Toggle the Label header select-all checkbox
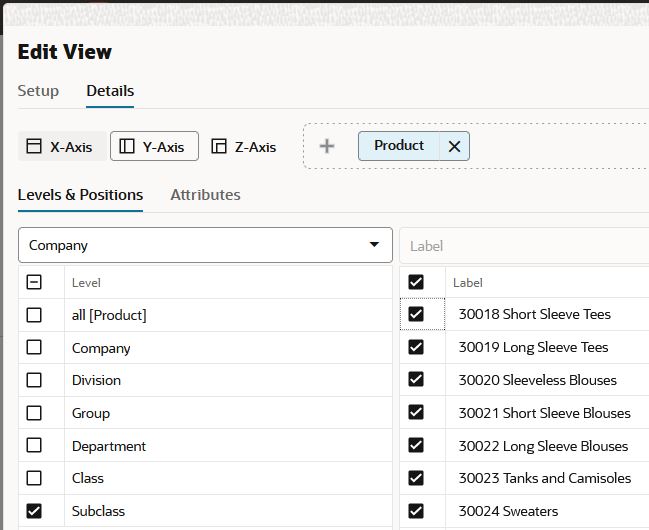649x530 pixels. (416, 282)
